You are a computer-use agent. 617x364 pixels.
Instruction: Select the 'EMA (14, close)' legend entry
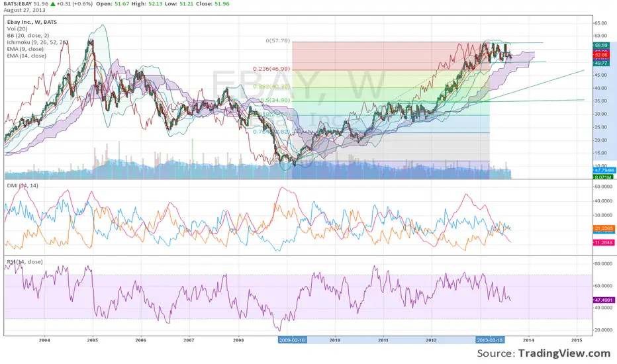[x=26, y=56]
